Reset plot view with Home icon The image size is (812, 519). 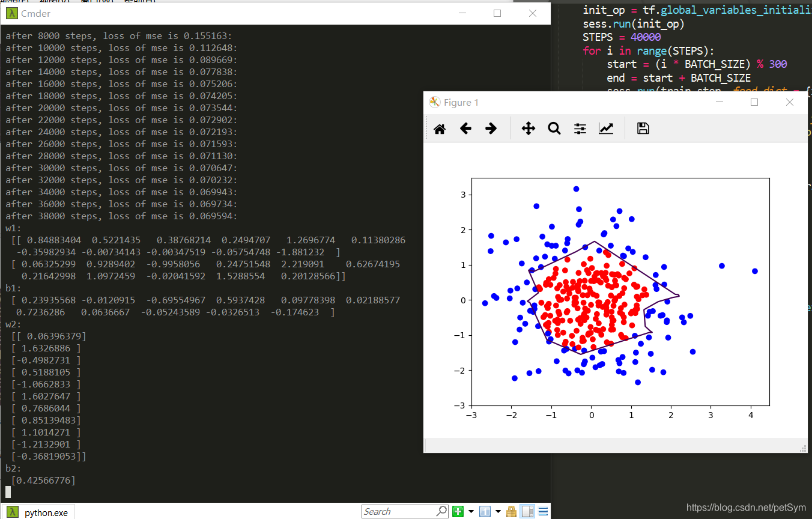pos(440,129)
